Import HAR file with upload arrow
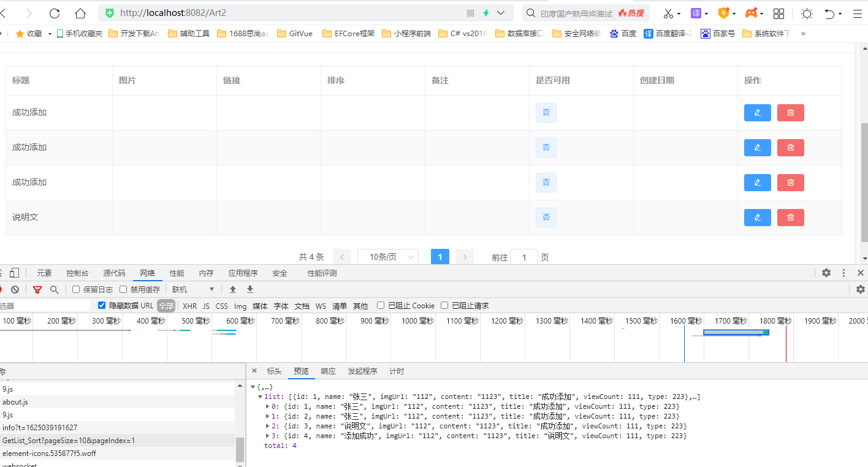The height and width of the screenshot is (467, 868). tap(233, 289)
